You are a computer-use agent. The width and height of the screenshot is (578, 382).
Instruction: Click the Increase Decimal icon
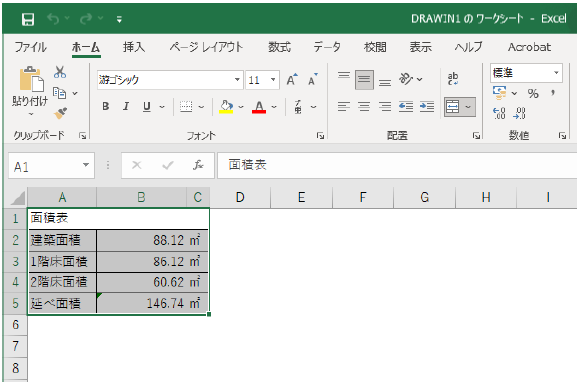[x=499, y=113]
